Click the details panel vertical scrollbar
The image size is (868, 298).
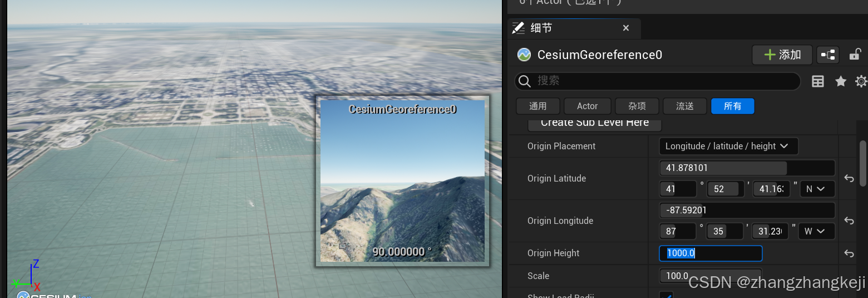(x=863, y=163)
